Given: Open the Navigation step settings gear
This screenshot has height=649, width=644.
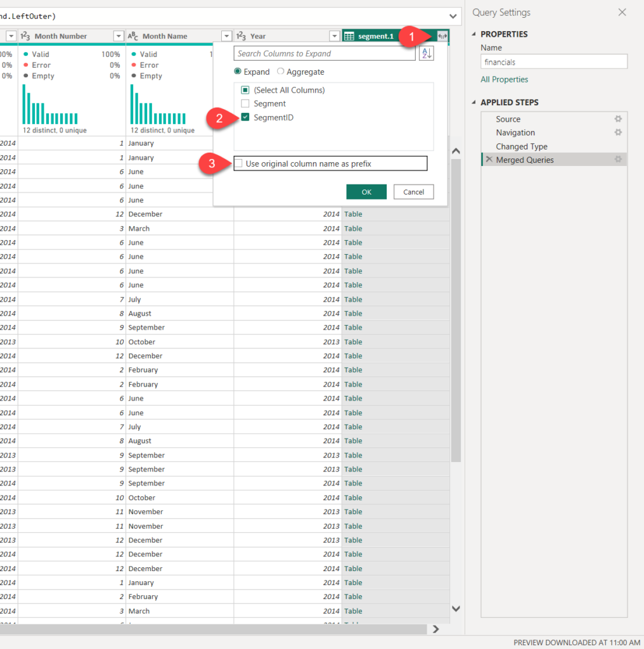Looking at the screenshot, I should (618, 132).
